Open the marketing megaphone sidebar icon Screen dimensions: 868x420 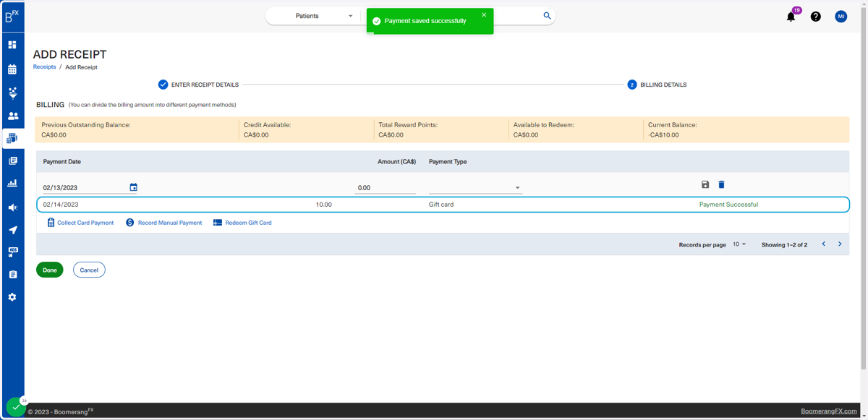[12, 207]
